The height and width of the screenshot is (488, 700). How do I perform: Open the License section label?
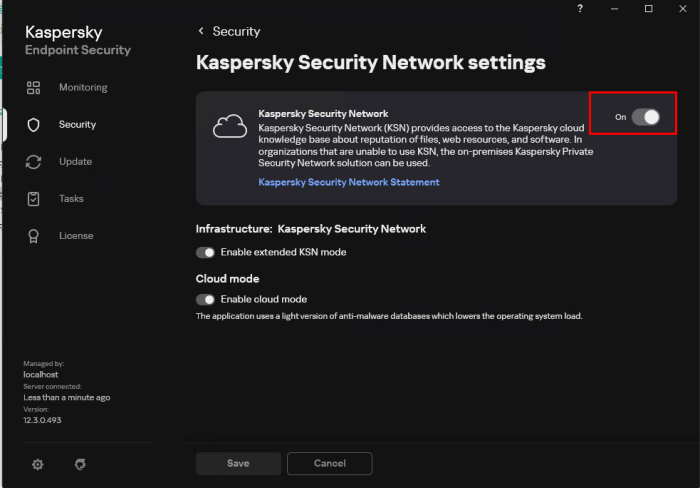[x=75, y=236]
